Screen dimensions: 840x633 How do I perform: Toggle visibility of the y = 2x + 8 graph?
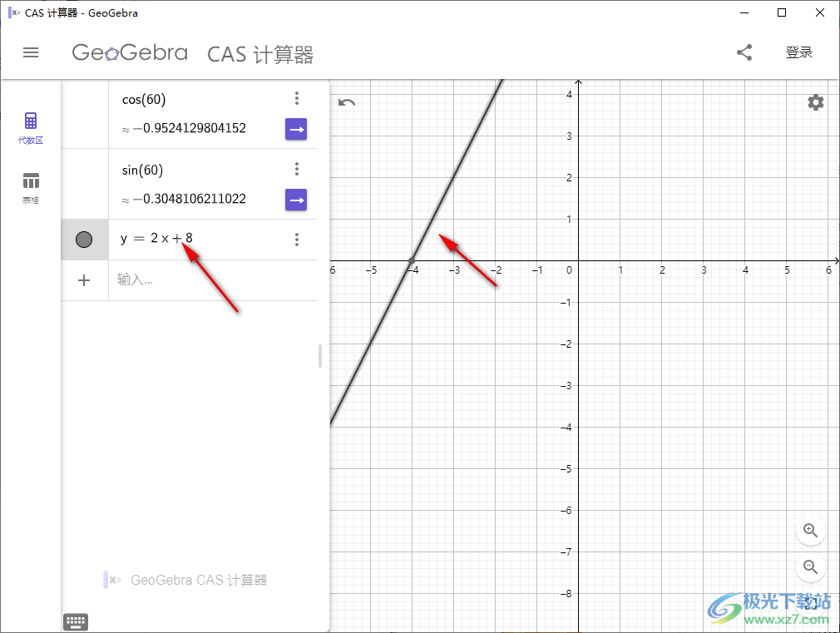tap(84, 240)
